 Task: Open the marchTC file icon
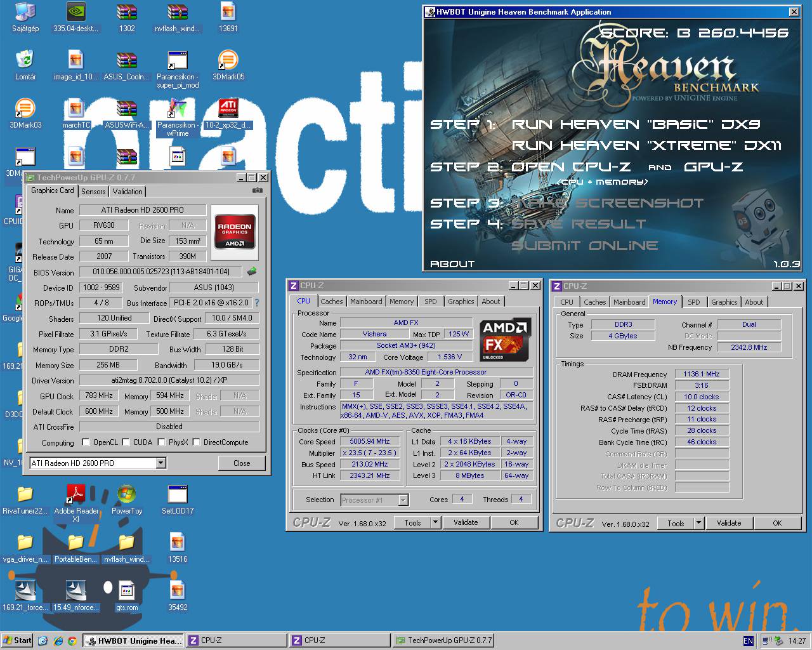tap(76, 114)
